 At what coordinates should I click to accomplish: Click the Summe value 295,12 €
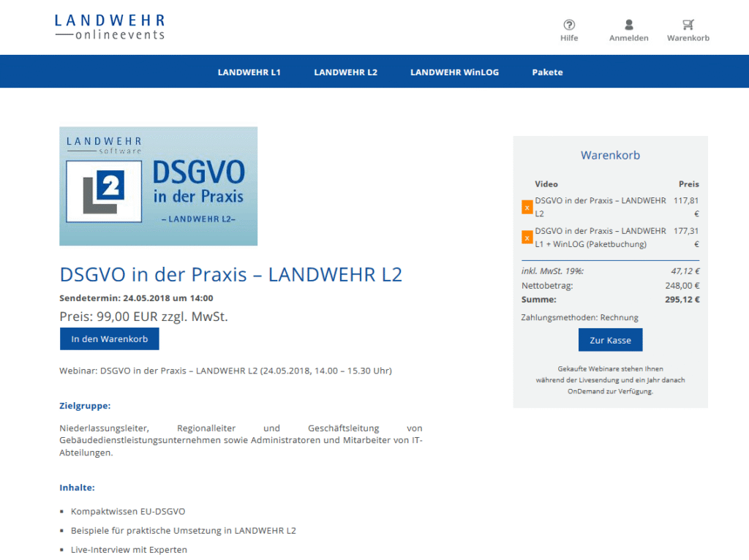(x=682, y=300)
